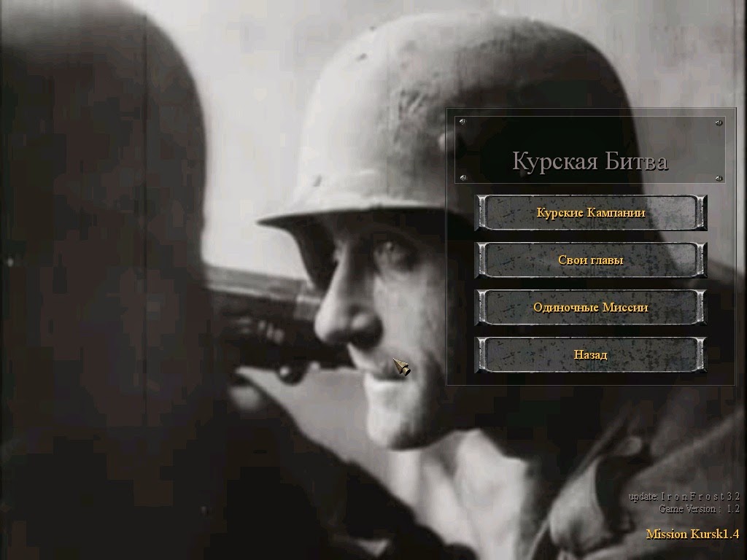Click the update IronFrost 3.2 text
Viewport: 747px width, 560px height.
coord(684,496)
